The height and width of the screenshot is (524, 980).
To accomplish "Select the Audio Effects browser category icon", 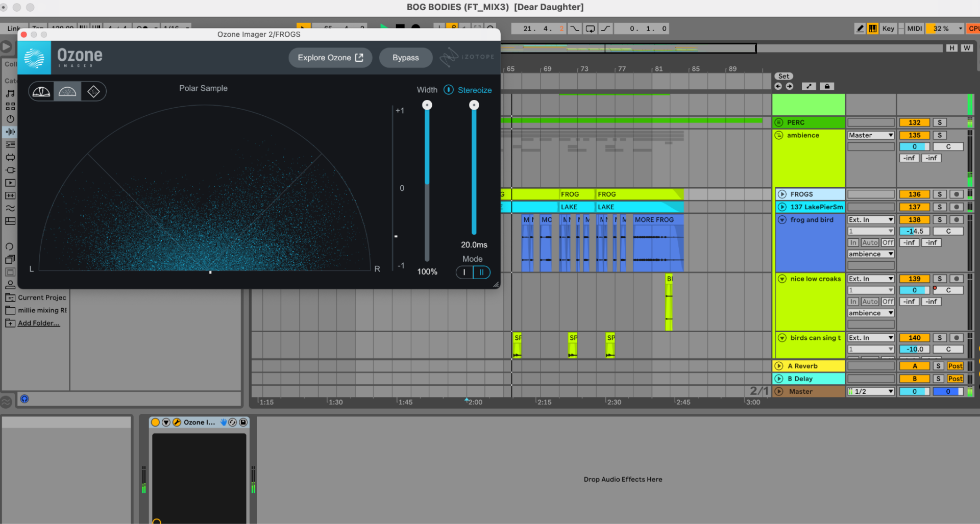I will tap(10, 132).
